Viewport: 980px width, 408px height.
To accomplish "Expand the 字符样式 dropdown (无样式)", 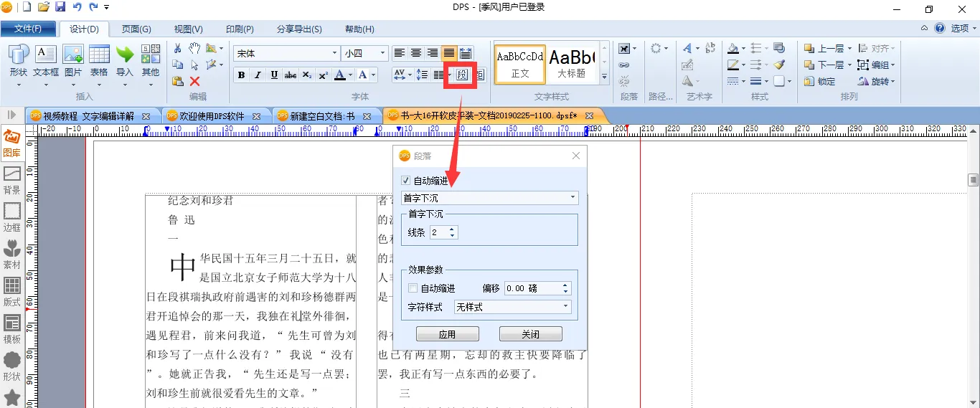I will click(565, 307).
